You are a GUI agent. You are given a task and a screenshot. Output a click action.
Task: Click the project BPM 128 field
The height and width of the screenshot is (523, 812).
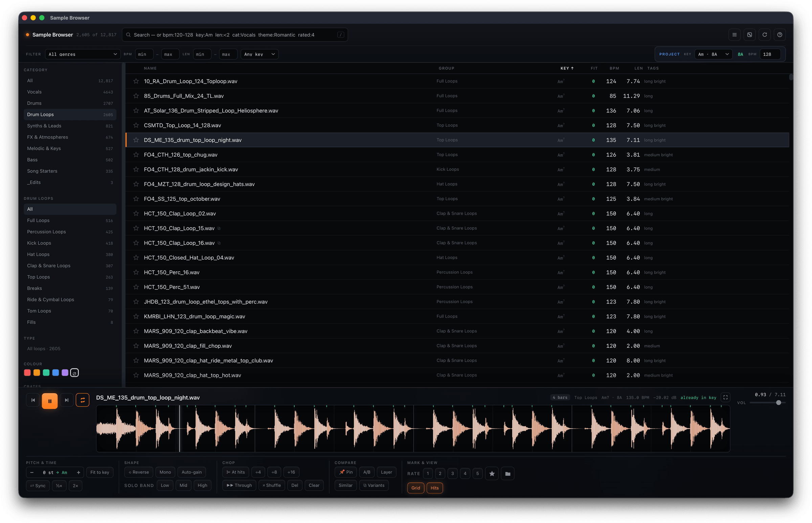pos(770,54)
